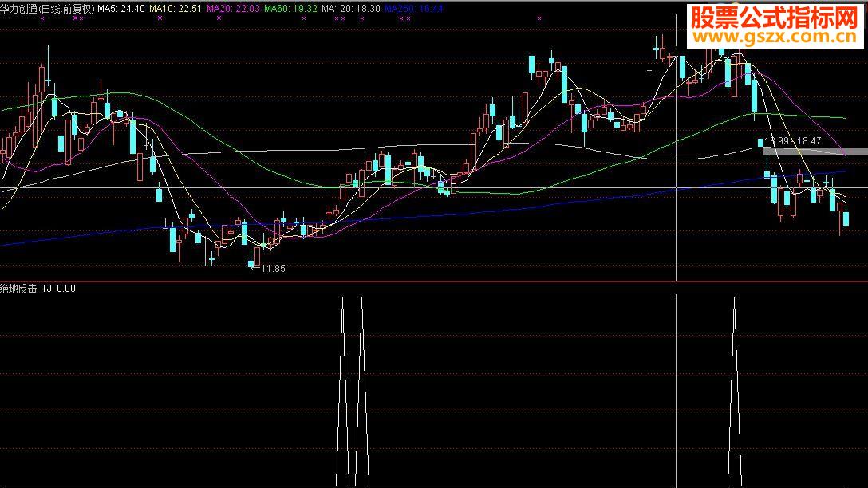This screenshot has width=868, height=488.
Task: Select the MA5: 24.40 label
Action: click(x=121, y=9)
